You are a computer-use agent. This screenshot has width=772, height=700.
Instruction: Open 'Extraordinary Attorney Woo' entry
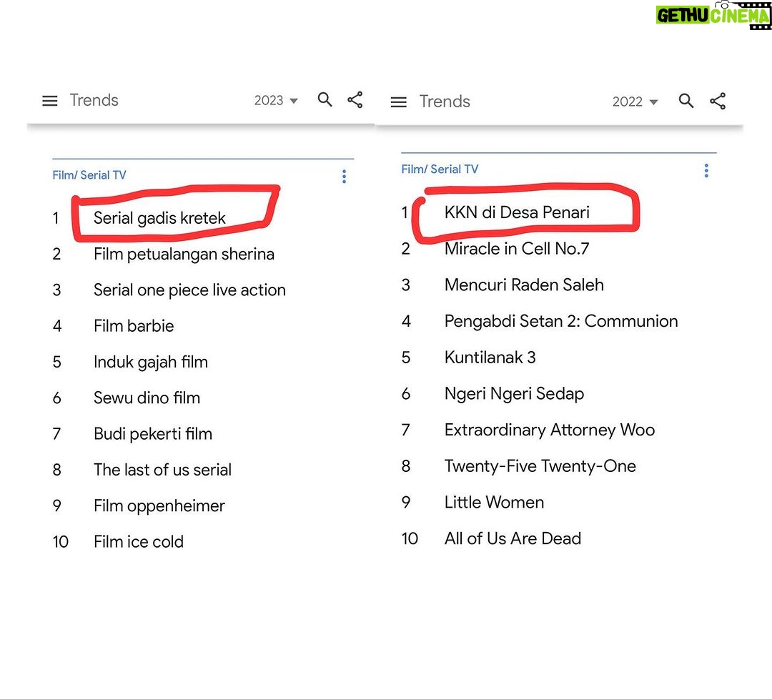[x=550, y=430]
